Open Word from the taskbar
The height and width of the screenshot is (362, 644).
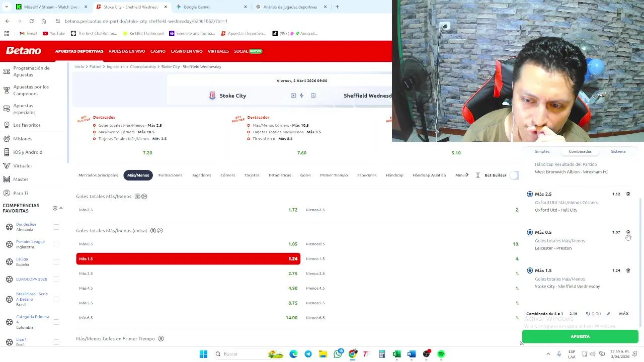point(411,354)
